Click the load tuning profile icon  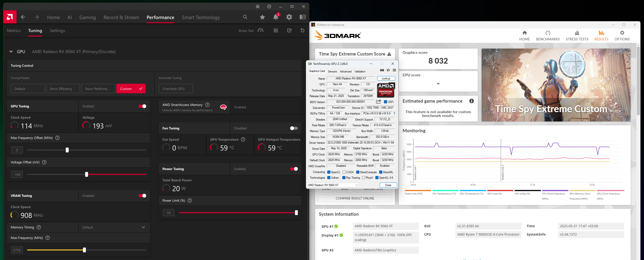coord(276,30)
